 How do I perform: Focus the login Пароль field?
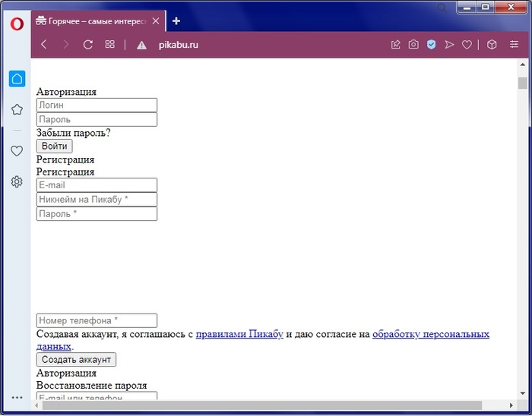point(97,120)
